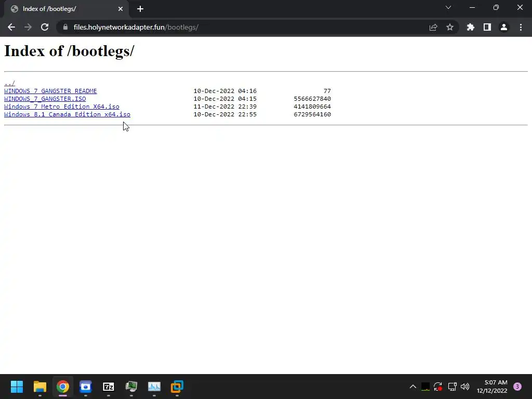Click the black tray monitor icon
This screenshot has width=532, height=399.
point(425,387)
